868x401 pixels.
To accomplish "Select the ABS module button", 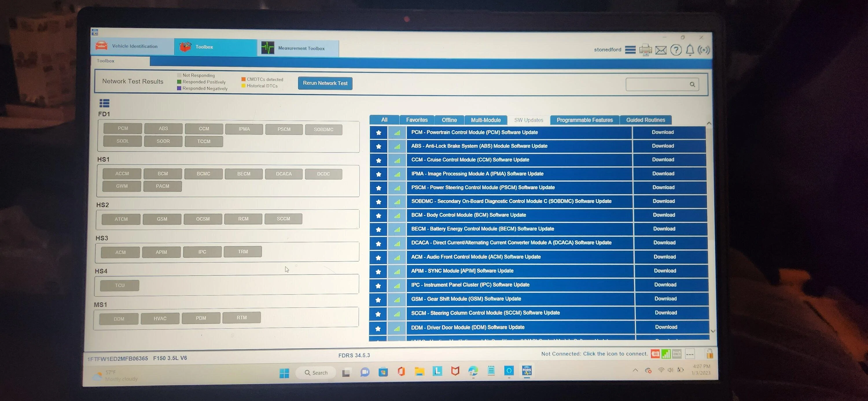I will coord(163,129).
